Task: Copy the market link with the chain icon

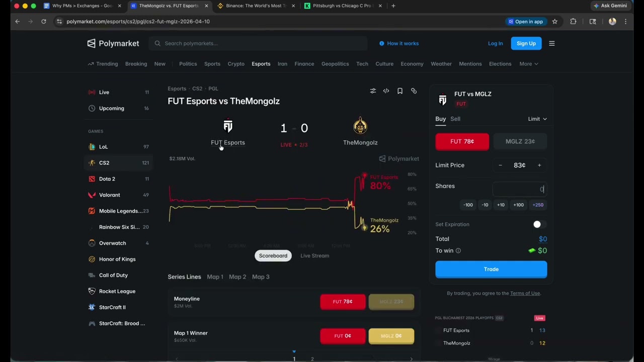Action: coord(414,91)
